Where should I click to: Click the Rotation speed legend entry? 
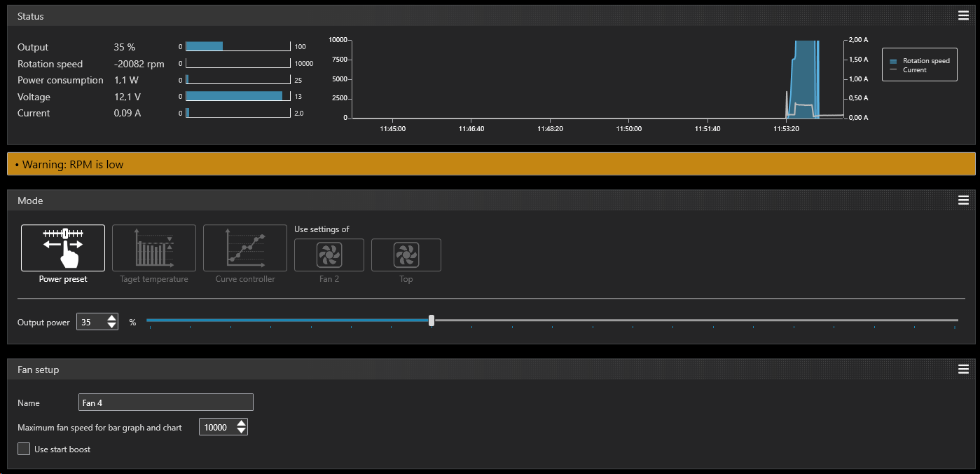(919, 61)
